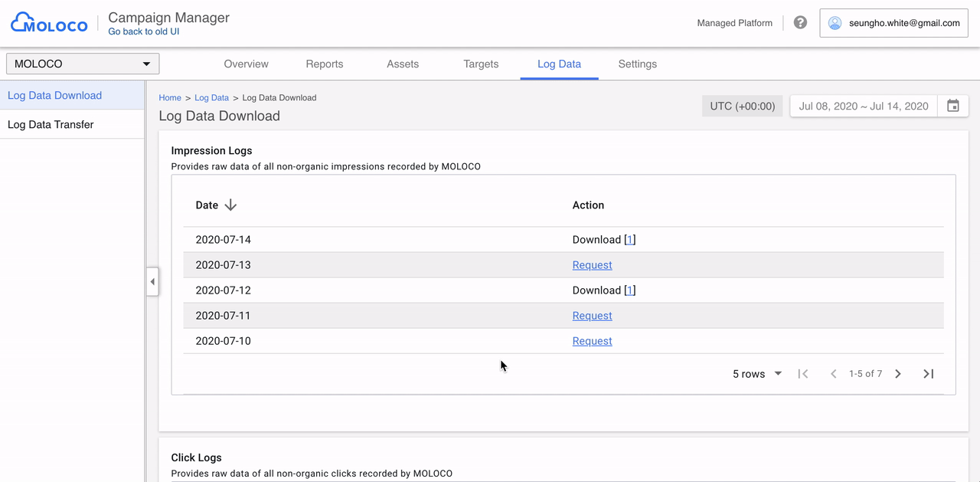Download file 1 for 2020-07-14
Screen dimensions: 980x482
coord(629,240)
